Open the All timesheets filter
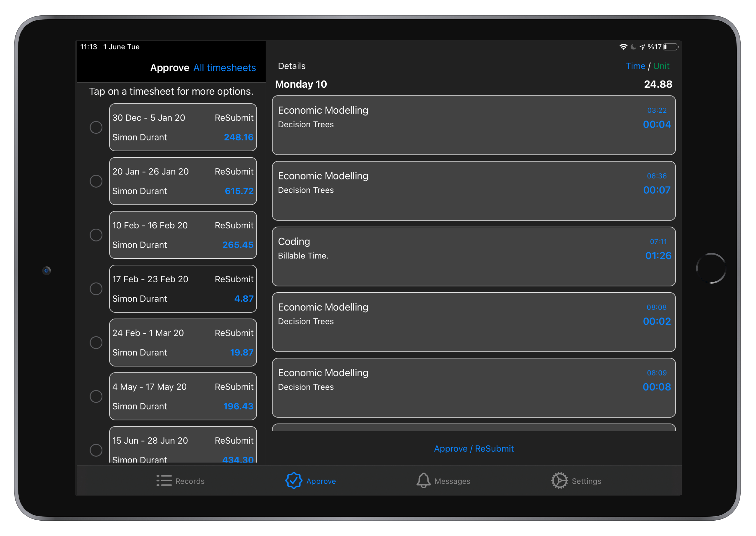Screen dimensions: 756x536 click(225, 68)
